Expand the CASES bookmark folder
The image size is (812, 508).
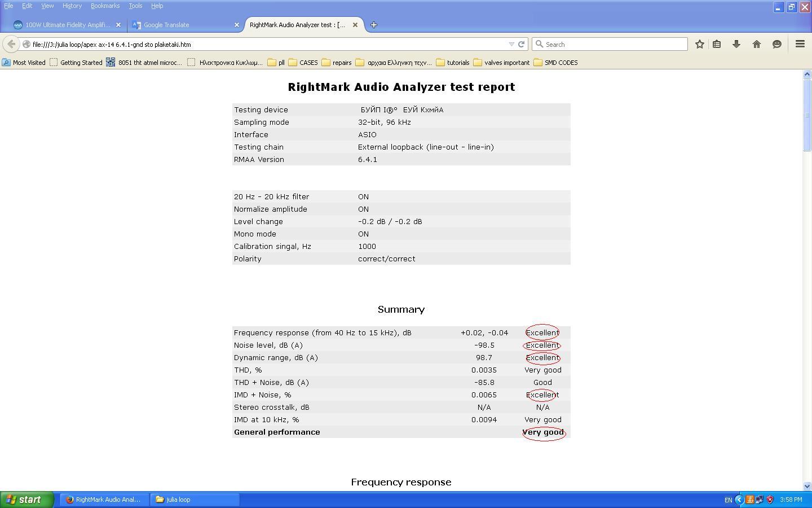(x=303, y=63)
